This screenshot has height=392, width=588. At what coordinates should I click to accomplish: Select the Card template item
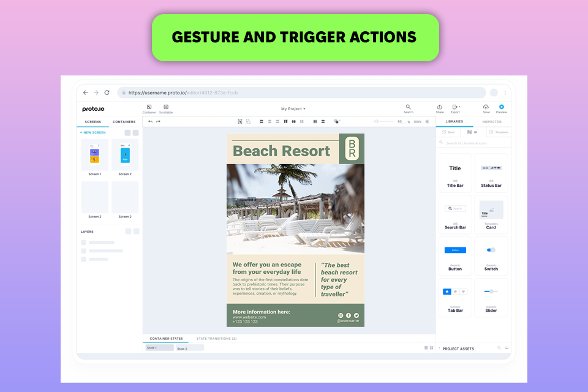click(x=491, y=214)
